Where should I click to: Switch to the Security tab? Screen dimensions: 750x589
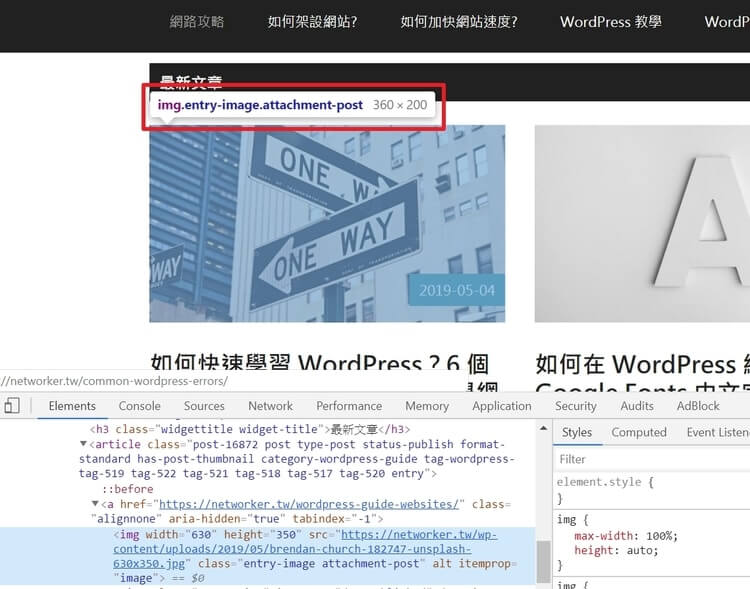(x=576, y=406)
